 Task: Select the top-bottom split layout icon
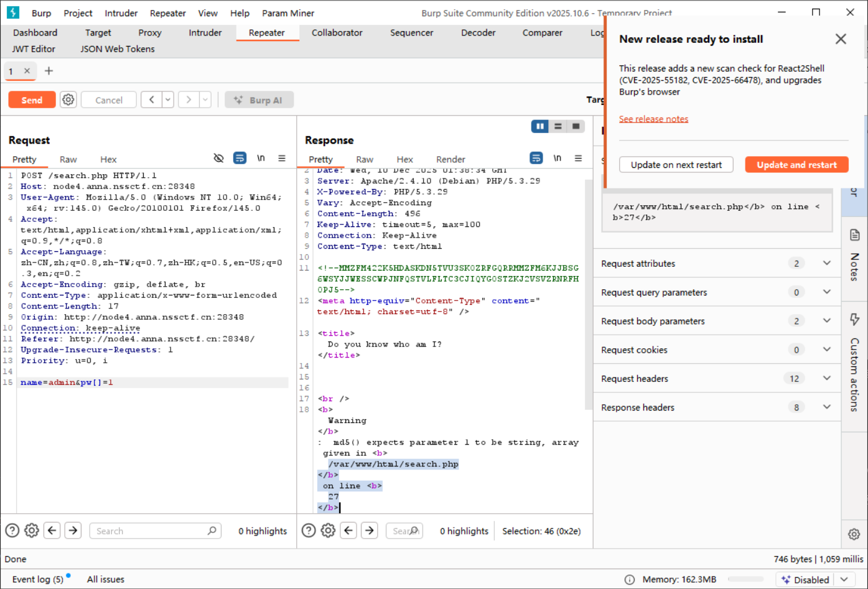coord(558,126)
